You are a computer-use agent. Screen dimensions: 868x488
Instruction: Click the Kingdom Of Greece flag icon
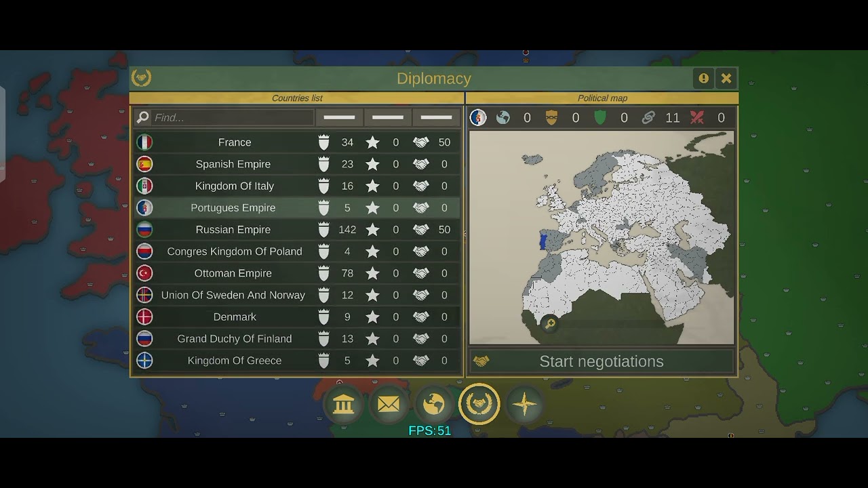point(144,361)
